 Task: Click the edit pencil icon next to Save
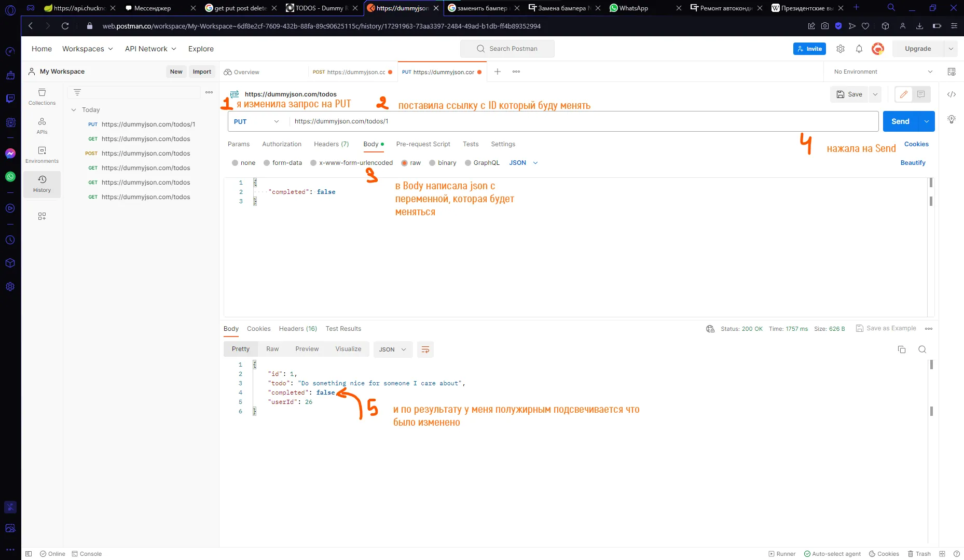click(x=904, y=94)
